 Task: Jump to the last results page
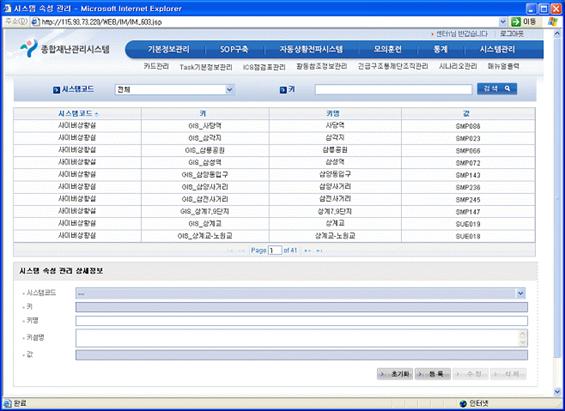pos(319,250)
